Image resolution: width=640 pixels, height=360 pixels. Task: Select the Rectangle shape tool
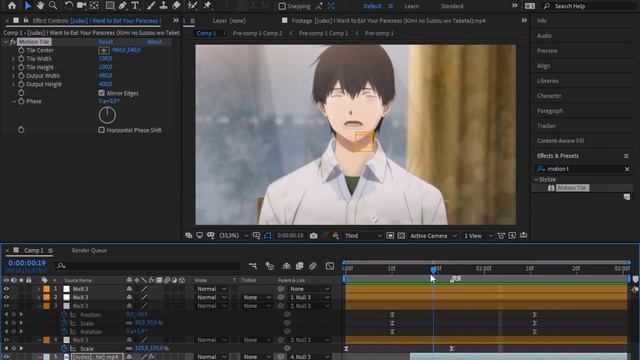tap(110, 6)
